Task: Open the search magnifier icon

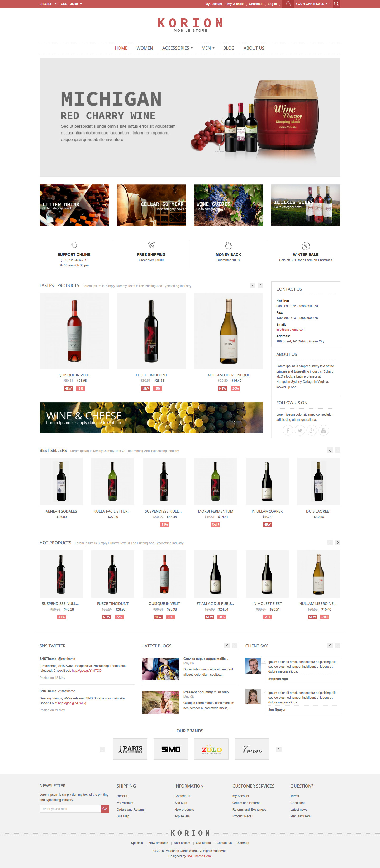Action: click(336, 4)
